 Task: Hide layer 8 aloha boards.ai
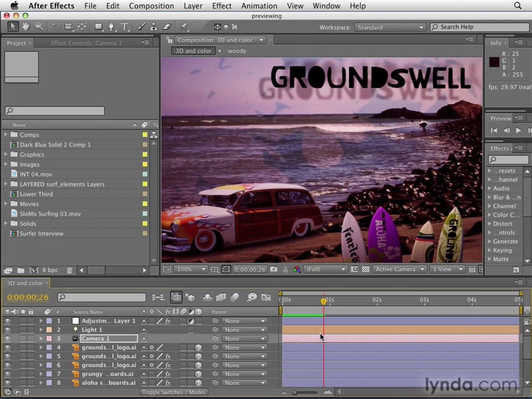pyautogui.click(x=7, y=383)
